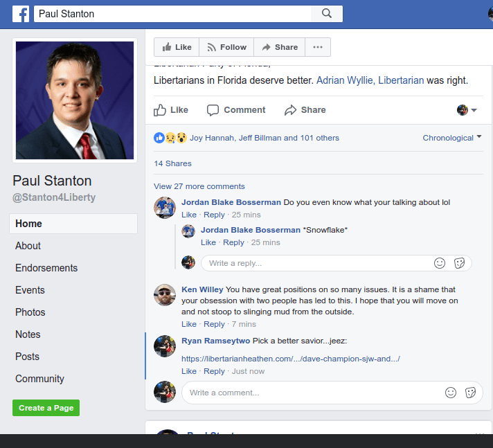Click the sticker icon in comment box
This screenshot has height=448, width=493.
pyautogui.click(x=470, y=393)
